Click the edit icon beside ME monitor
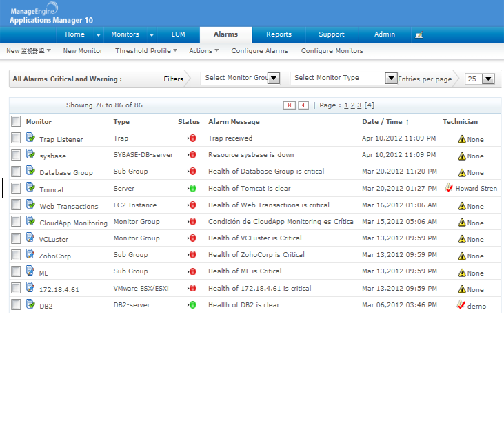This screenshot has height=434, width=504. [30, 271]
